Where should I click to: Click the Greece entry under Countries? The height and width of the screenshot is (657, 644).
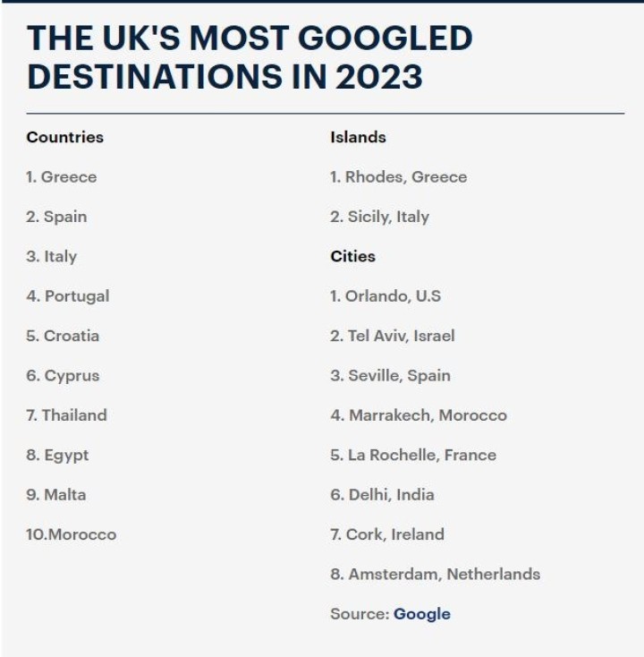[61, 177]
